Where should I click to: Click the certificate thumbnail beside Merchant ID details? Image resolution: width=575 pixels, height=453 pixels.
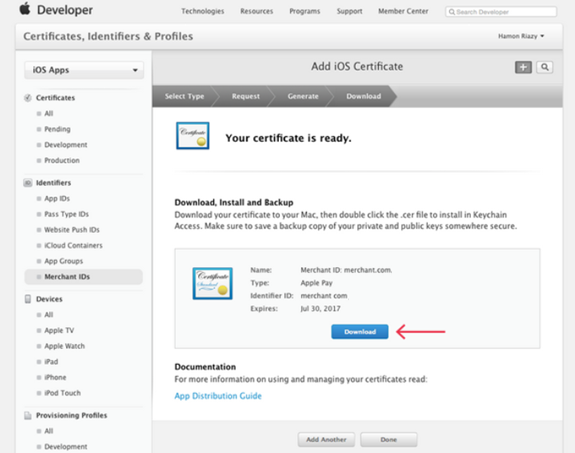tap(212, 284)
